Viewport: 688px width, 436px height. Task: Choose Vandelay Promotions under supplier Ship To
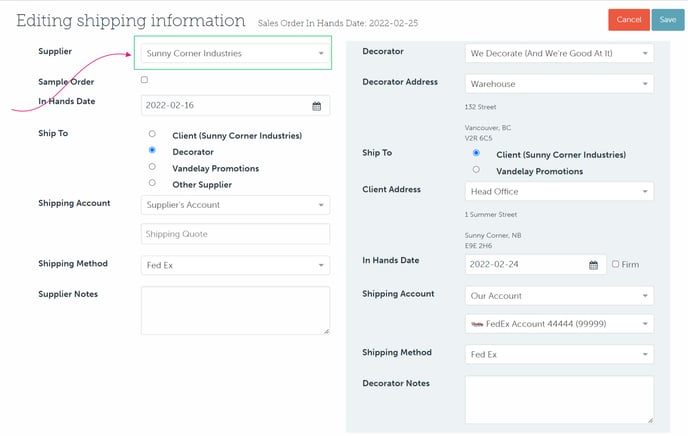[152, 167]
